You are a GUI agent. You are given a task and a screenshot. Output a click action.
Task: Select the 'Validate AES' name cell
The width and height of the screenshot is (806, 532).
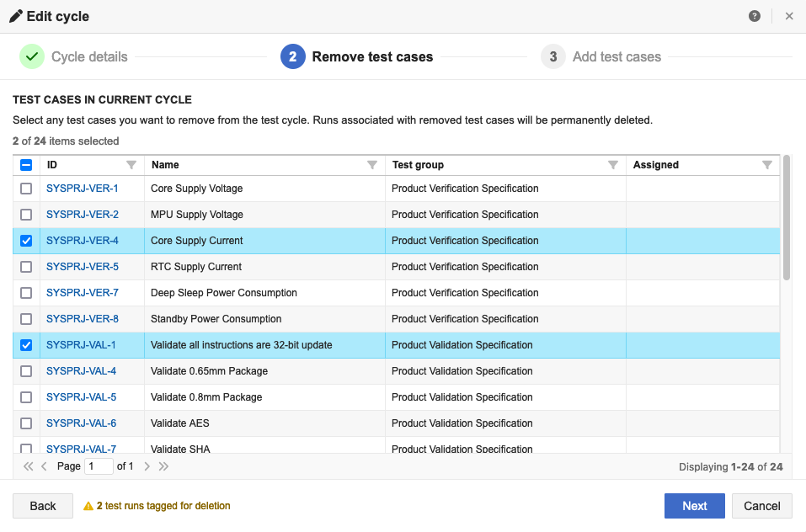click(x=264, y=423)
